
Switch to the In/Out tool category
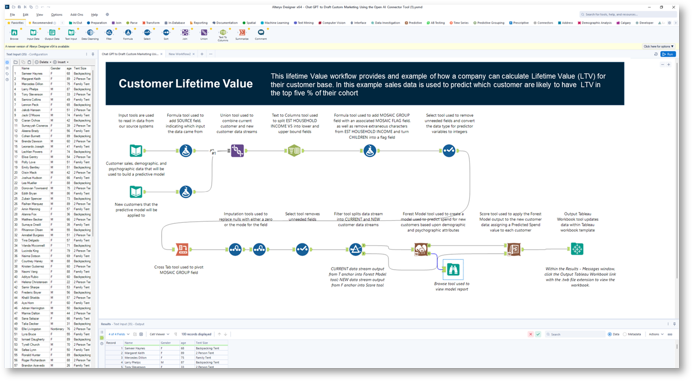[76, 23]
